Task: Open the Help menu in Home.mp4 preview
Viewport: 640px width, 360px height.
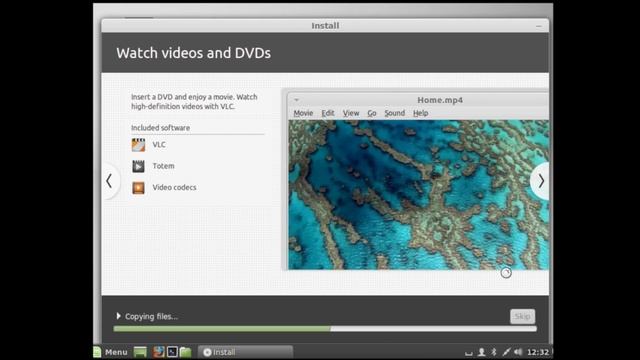Action: 420,113
